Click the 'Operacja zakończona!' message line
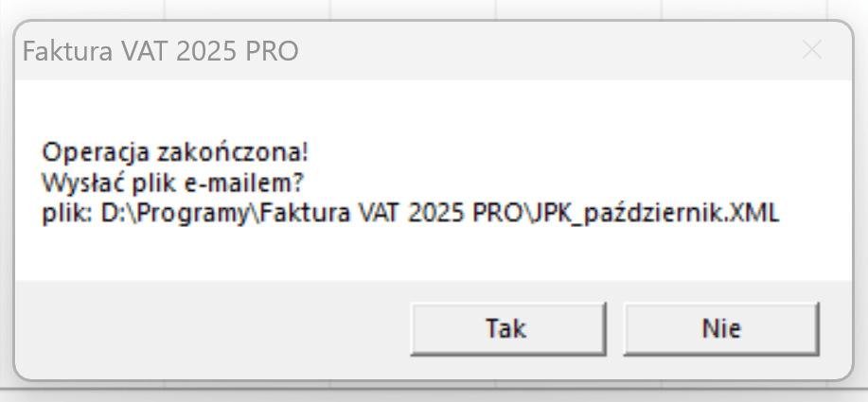Viewport: 868px width, 402px height. click(175, 153)
